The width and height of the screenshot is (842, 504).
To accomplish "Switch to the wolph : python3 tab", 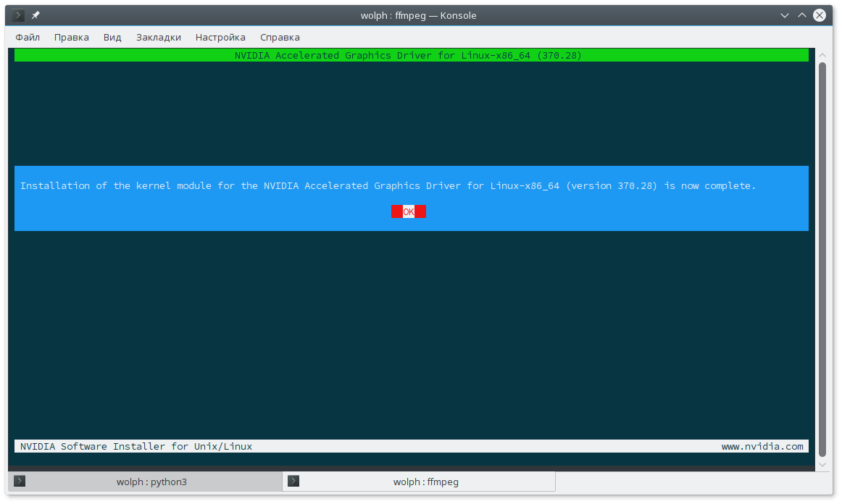I will pos(145,482).
